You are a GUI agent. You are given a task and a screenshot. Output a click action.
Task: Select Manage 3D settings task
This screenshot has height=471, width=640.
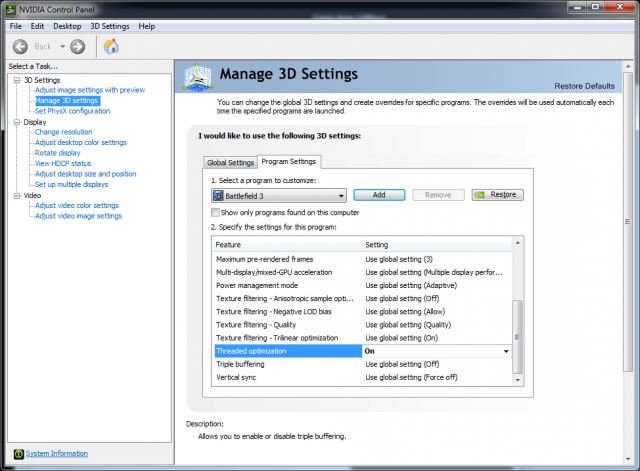click(x=67, y=100)
